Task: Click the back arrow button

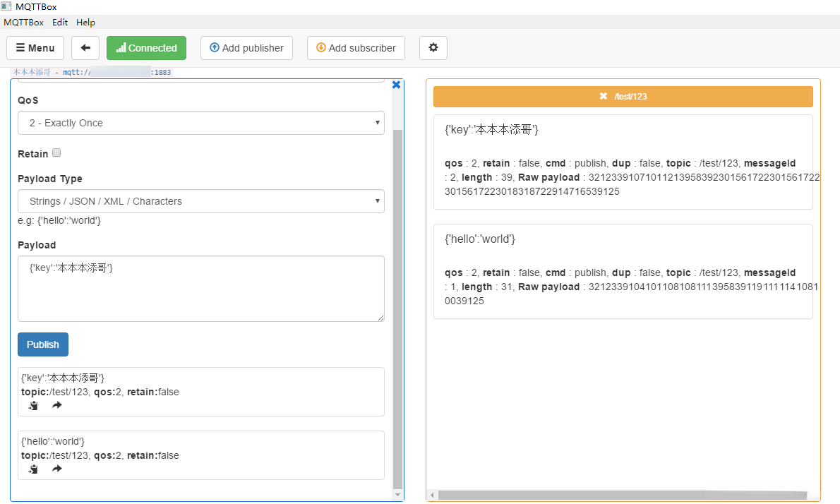Action: (x=85, y=48)
